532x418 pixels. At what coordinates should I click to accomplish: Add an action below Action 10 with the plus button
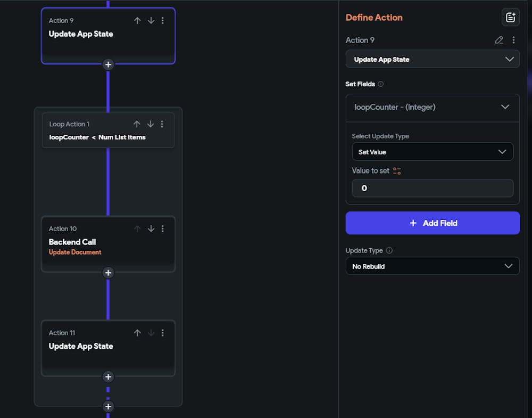[108, 273]
